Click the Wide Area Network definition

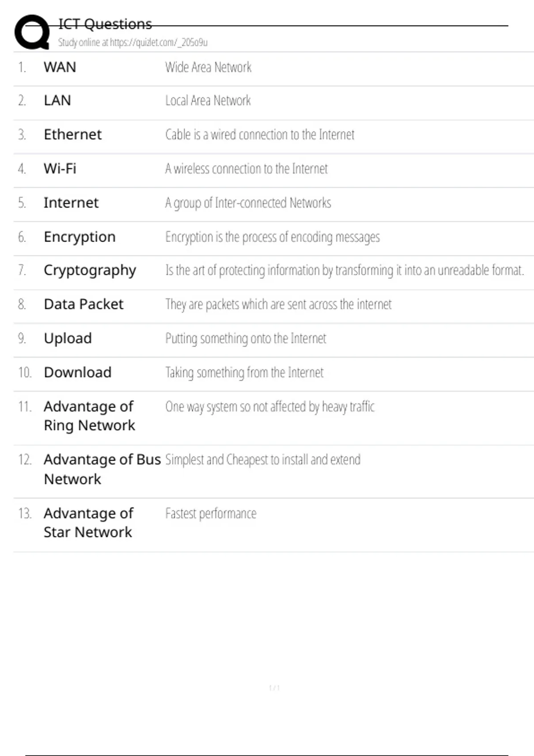(208, 67)
